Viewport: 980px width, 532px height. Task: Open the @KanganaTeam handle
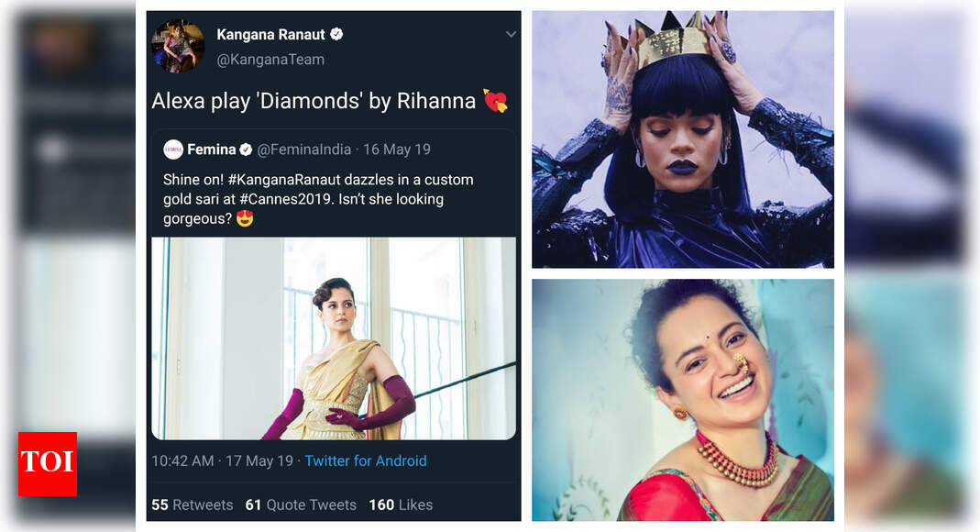click(x=270, y=60)
